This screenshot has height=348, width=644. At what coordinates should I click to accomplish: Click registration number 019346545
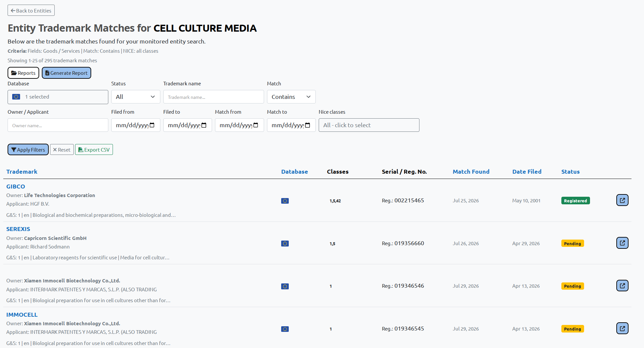coord(409,329)
